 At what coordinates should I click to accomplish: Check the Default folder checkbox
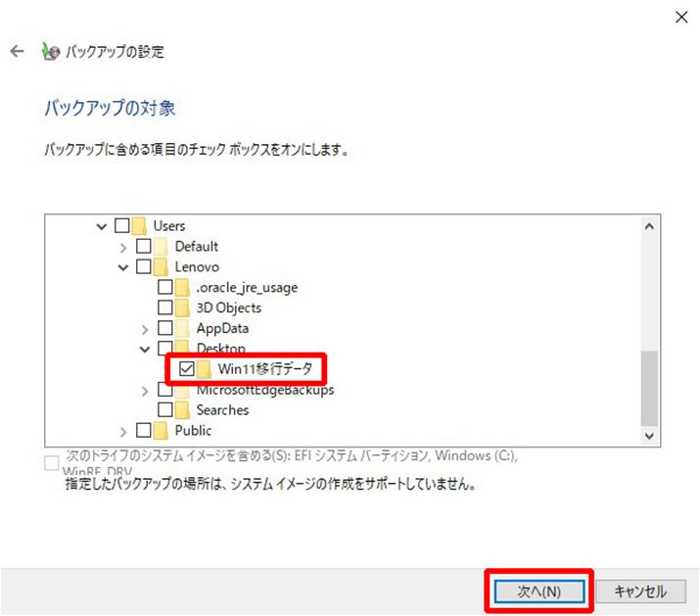[x=143, y=246]
